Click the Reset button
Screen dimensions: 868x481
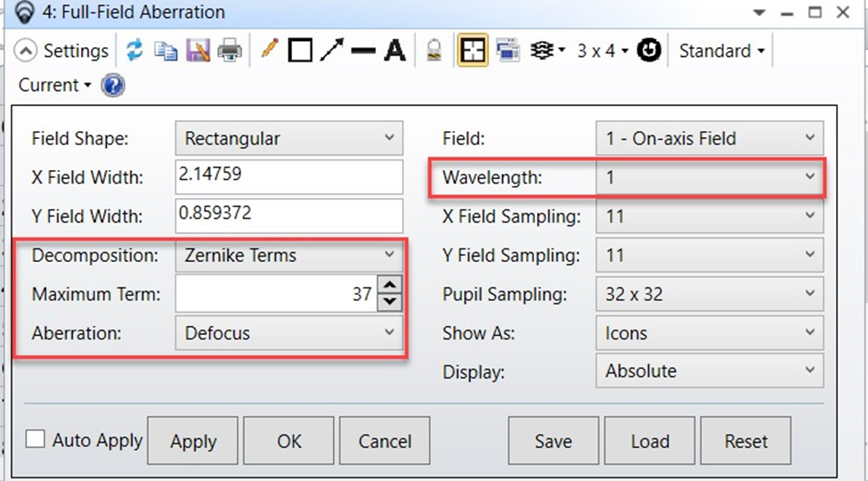coord(746,442)
